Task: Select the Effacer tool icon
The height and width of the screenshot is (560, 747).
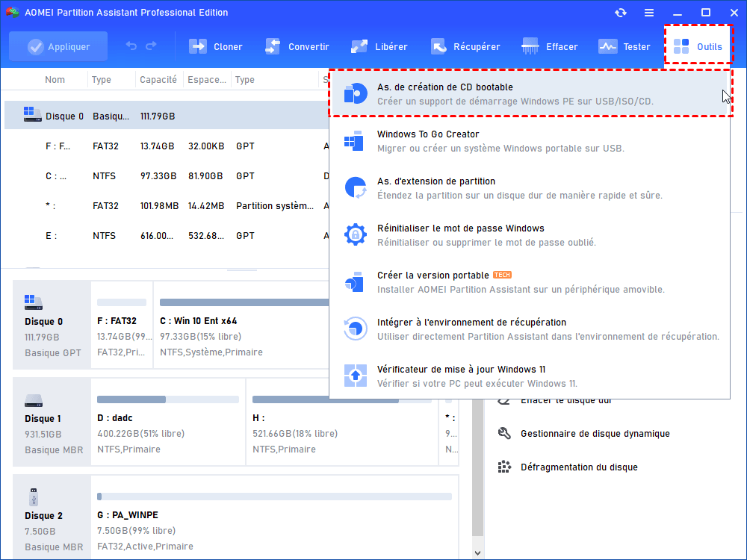Action: (531, 46)
